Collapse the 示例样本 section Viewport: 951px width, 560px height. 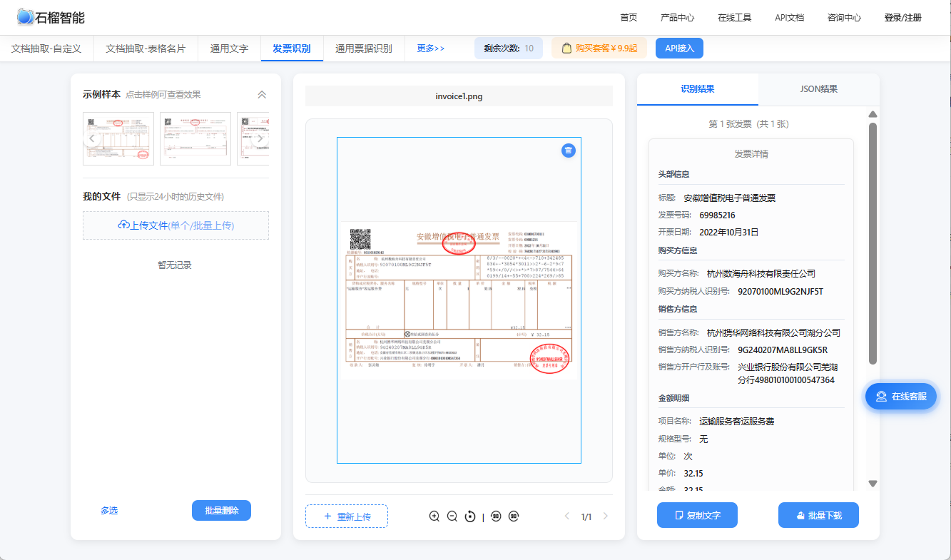click(x=262, y=95)
